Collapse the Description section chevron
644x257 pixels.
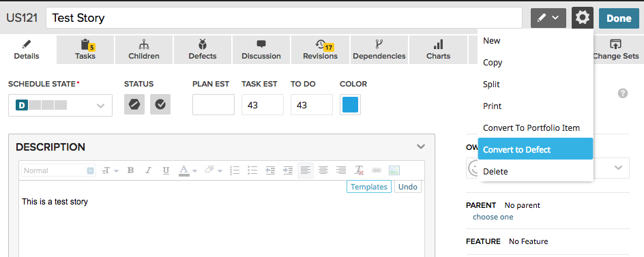pos(420,147)
